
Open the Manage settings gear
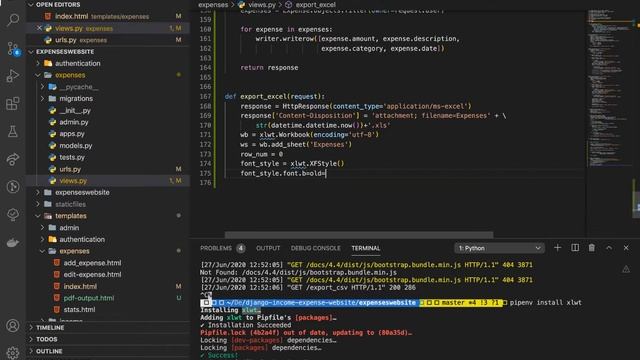click(13, 352)
